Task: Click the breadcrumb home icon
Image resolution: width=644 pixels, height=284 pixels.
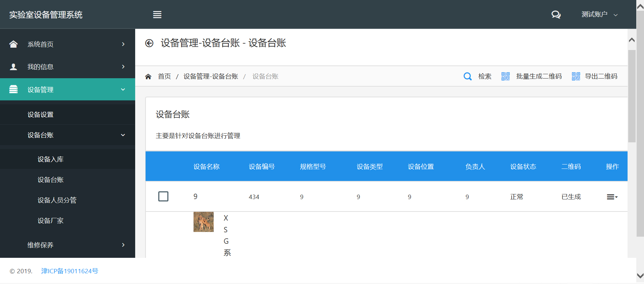Action: coord(148,77)
